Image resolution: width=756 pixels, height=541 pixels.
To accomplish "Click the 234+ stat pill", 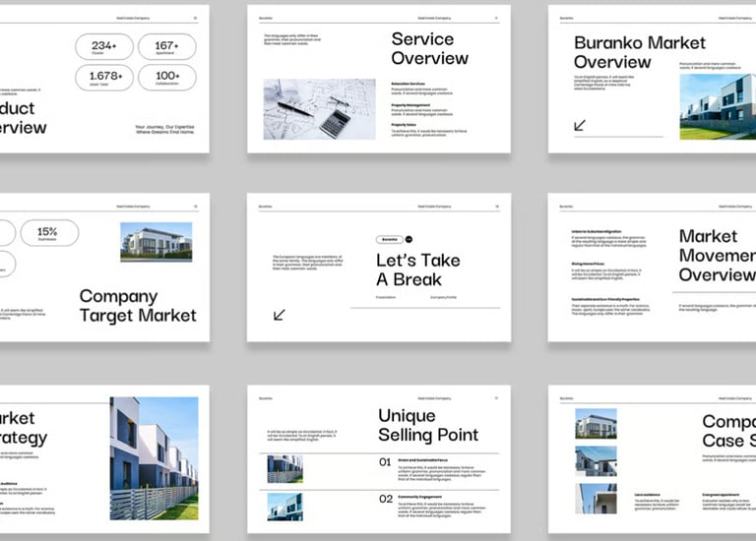I will (104, 47).
